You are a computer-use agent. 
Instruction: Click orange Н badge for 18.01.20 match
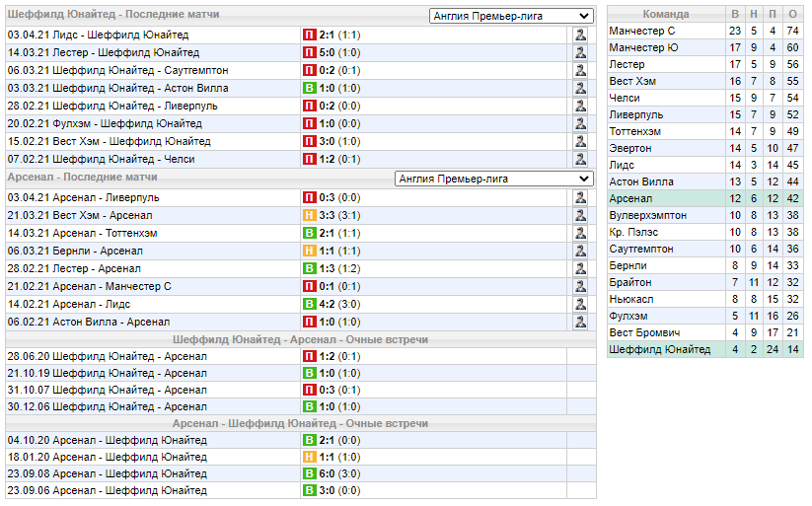tap(309, 457)
